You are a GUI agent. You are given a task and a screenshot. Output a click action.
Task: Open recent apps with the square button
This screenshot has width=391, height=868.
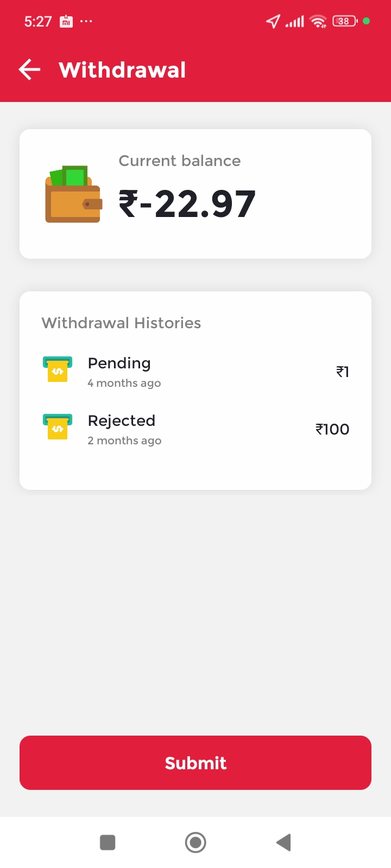coord(108,843)
